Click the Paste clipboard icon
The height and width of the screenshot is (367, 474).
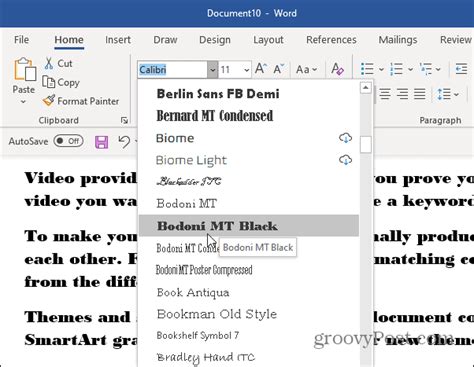click(x=25, y=69)
